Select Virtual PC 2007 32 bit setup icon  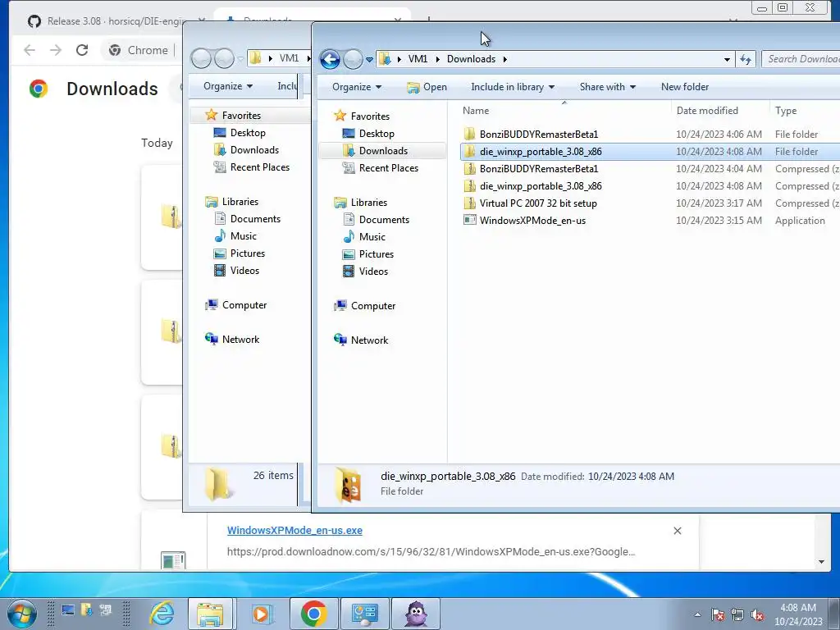pos(469,203)
